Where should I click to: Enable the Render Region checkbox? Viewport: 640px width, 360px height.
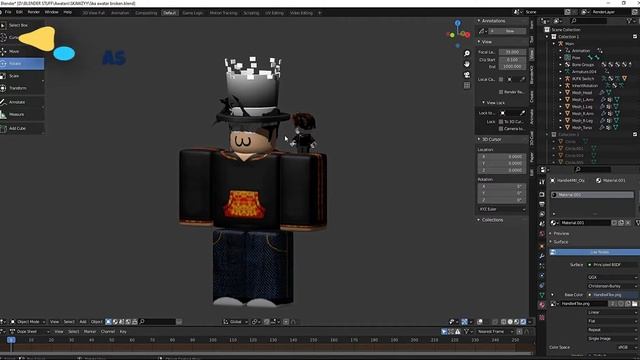501,92
